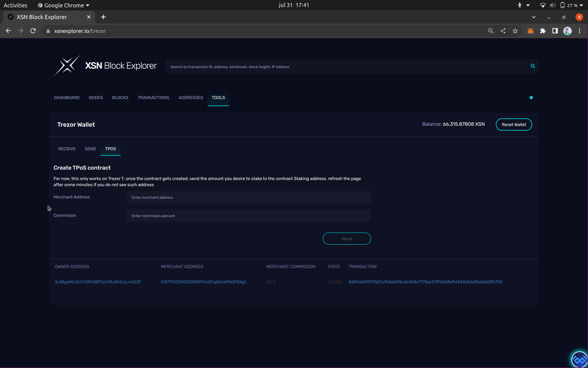Click the Wi-Fi icon in system tray

pyautogui.click(x=543, y=5)
